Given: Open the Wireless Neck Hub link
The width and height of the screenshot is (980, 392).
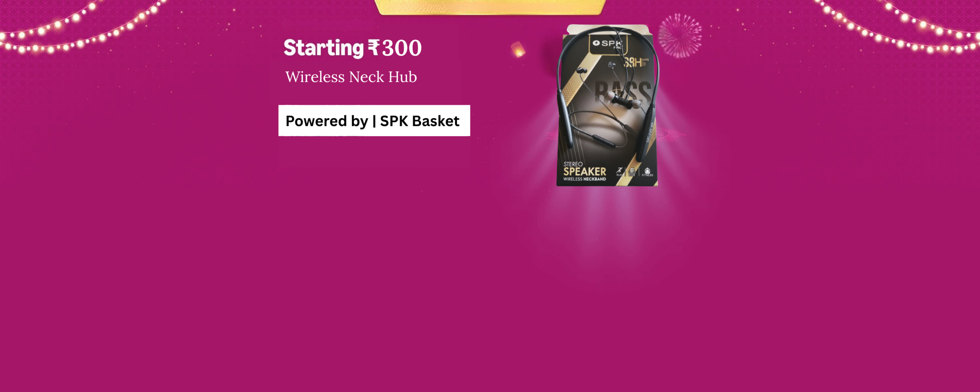Looking at the screenshot, I should pyautogui.click(x=351, y=77).
